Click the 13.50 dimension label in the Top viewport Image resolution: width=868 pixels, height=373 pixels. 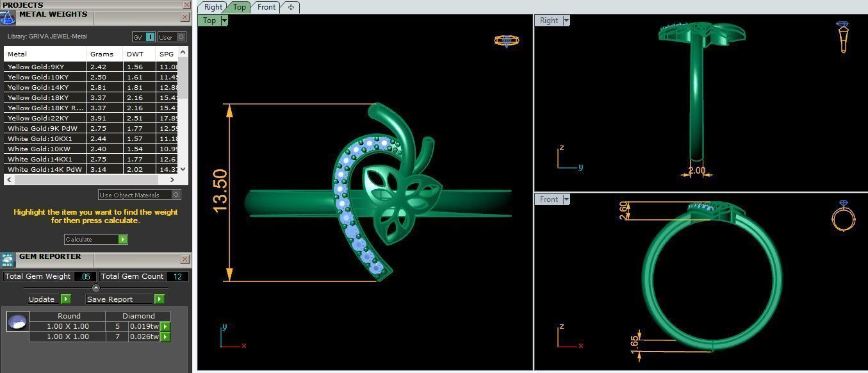pyautogui.click(x=220, y=191)
